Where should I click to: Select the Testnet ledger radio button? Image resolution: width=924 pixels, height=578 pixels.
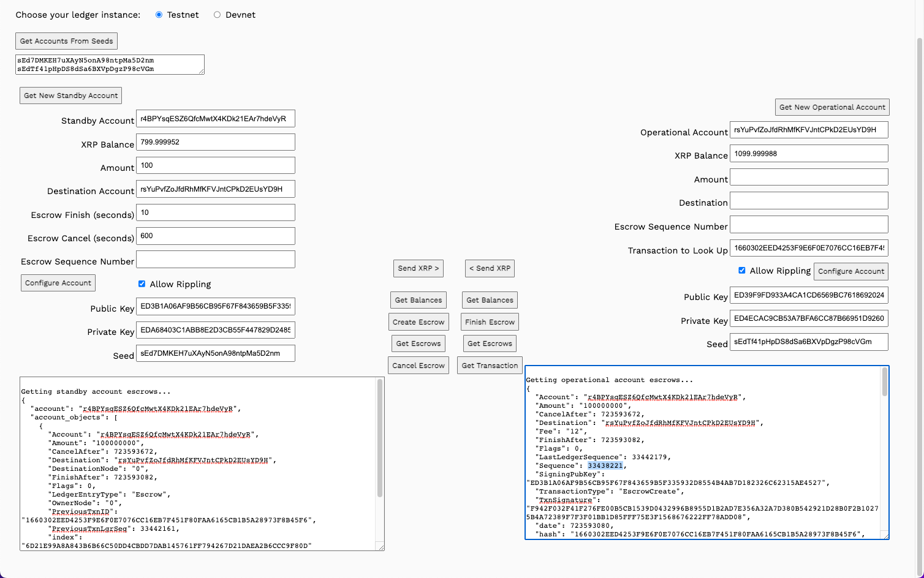point(159,15)
